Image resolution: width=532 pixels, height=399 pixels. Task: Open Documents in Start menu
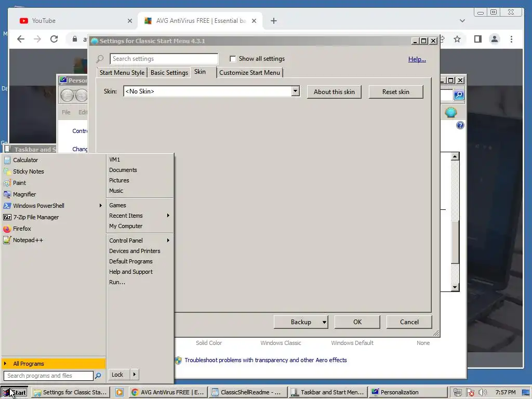coord(140,170)
